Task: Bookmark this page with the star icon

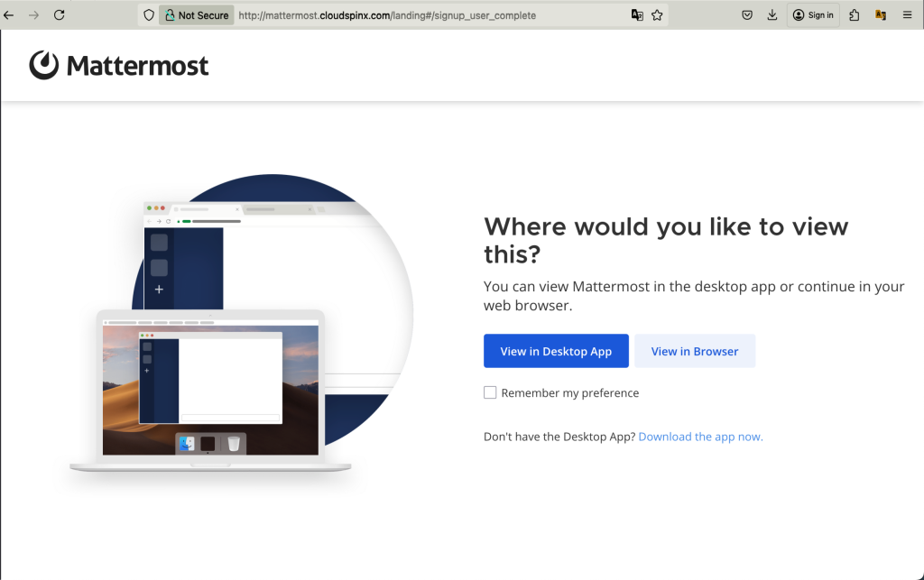Action: pos(656,14)
